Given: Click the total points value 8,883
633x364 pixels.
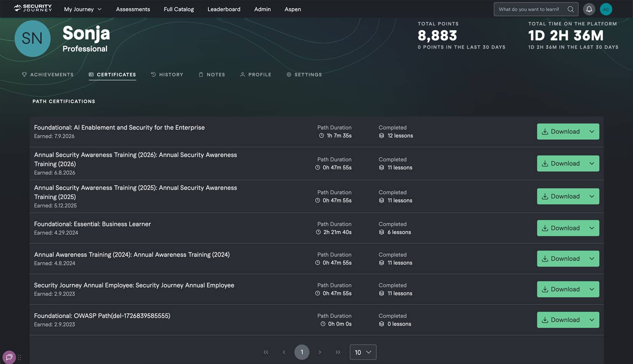Looking at the screenshot, I should [437, 36].
